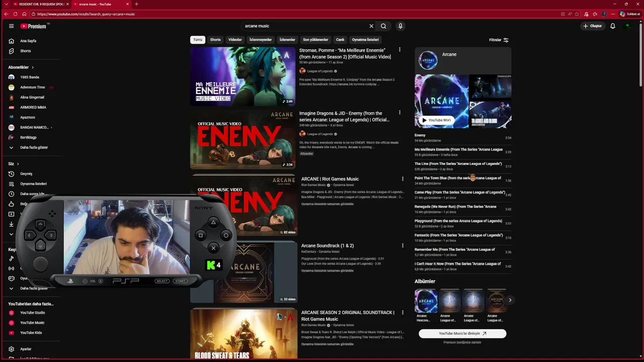Open the Alina Gingertail subscription
The width and height of the screenshot is (644, 362).
pos(33,97)
